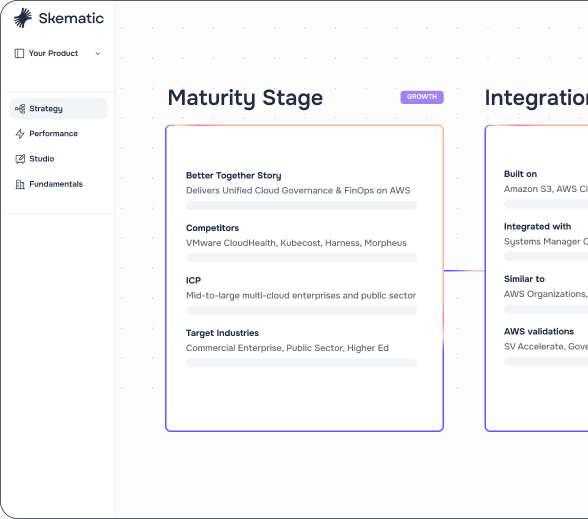588x519 pixels.
Task: Click the Your Product panel icon
Action: tap(19, 54)
